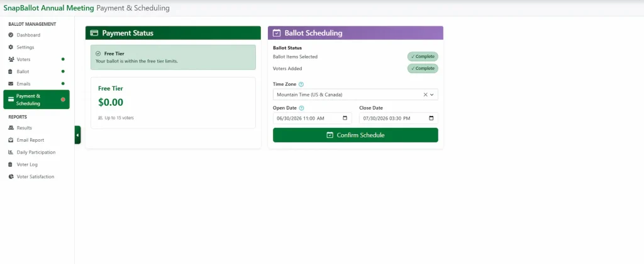Screen dimensions: 644x264
Task: Click the Complete badge for Ballot Items Selected
Action: [x=423, y=57]
